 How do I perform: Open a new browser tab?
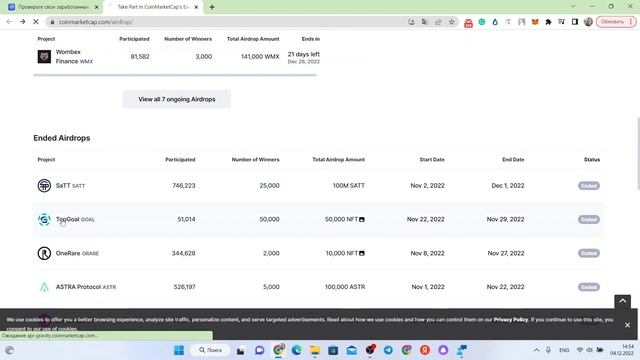[212, 7]
